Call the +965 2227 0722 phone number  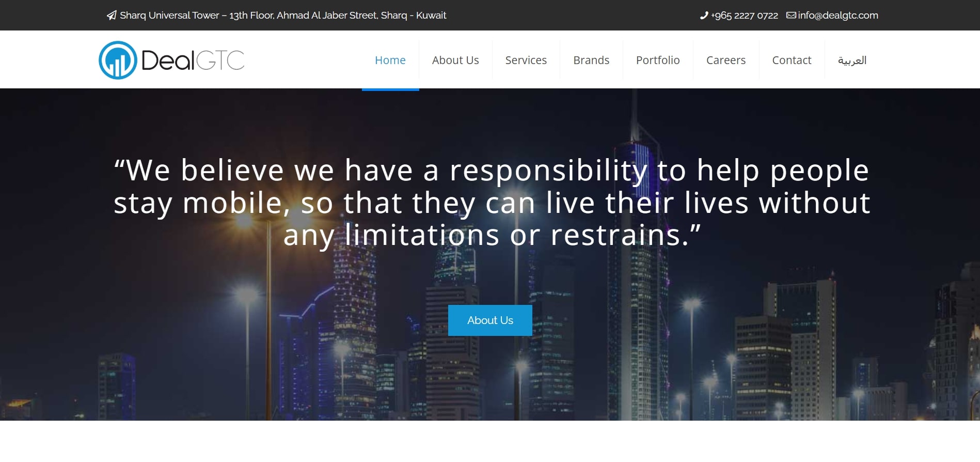[x=744, y=16]
